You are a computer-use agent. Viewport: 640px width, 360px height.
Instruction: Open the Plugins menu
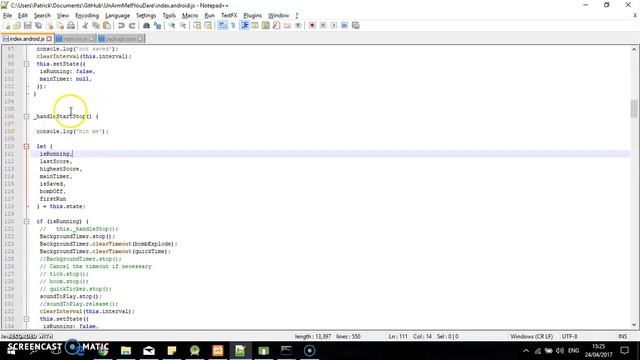[253, 16]
